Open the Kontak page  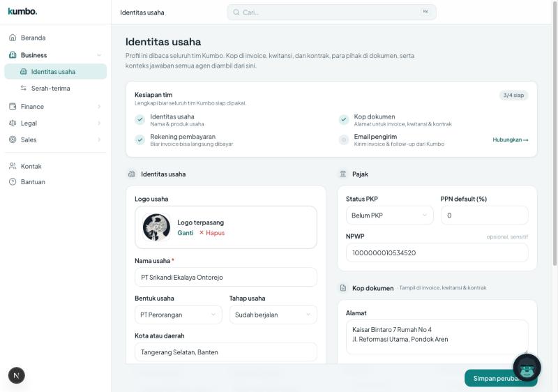(x=56, y=166)
